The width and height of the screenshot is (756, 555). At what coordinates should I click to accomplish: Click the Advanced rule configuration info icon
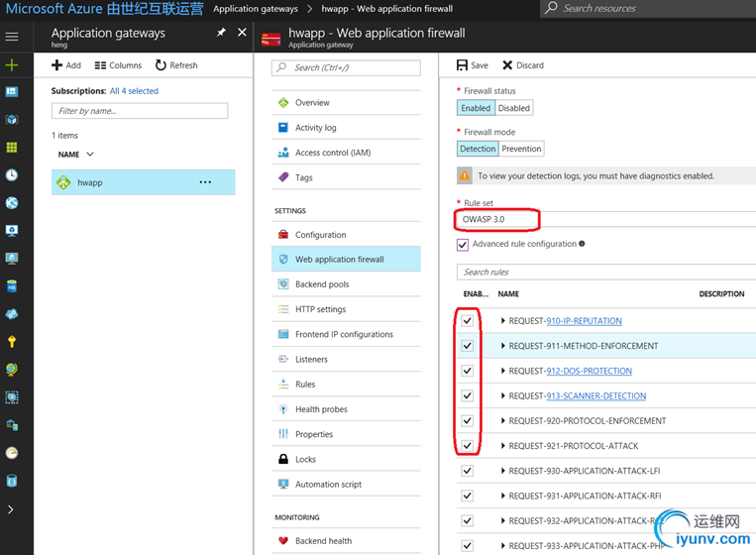coord(582,244)
